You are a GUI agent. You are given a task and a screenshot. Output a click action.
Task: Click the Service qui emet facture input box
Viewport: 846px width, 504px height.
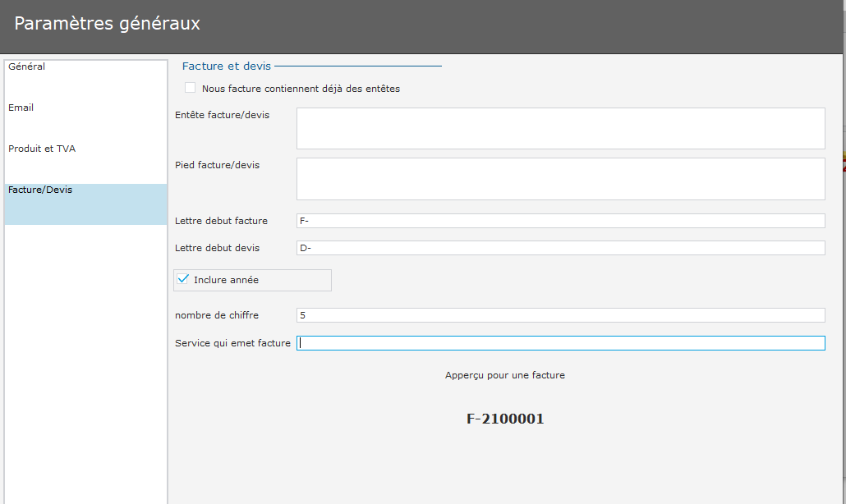(x=560, y=343)
